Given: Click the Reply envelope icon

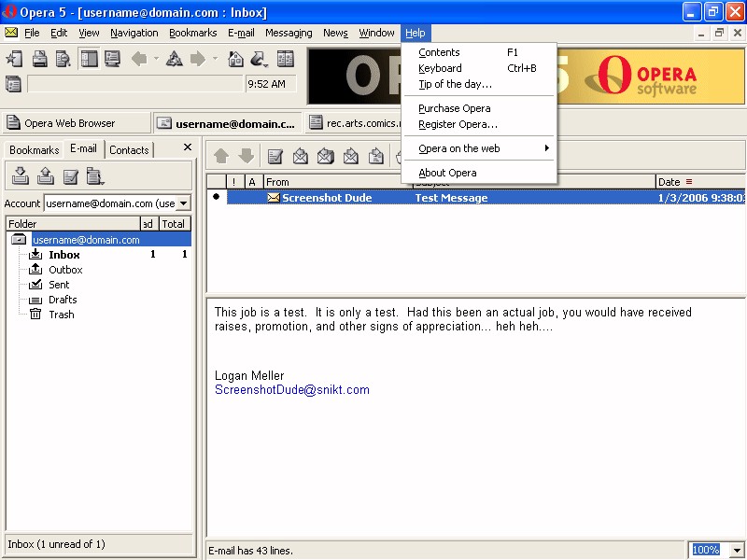Looking at the screenshot, I should pyautogui.click(x=301, y=156).
